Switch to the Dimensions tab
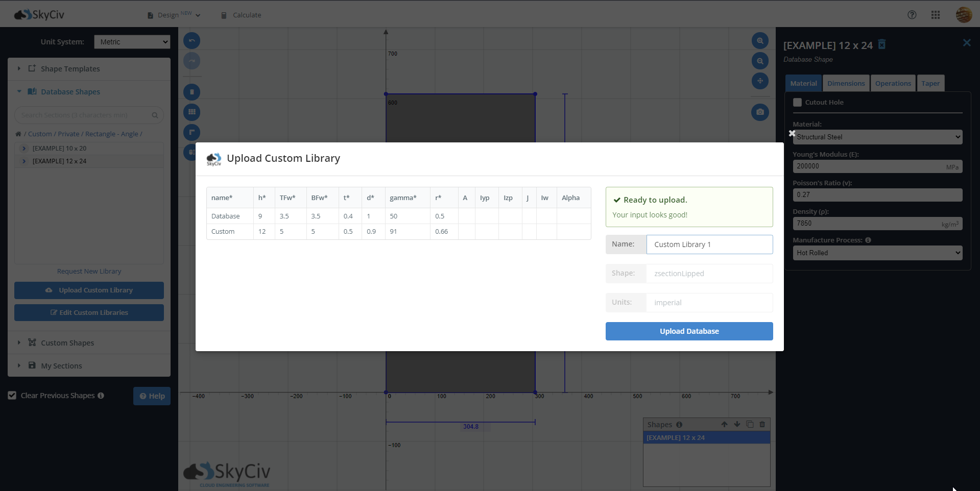980x491 pixels. point(846,84)
